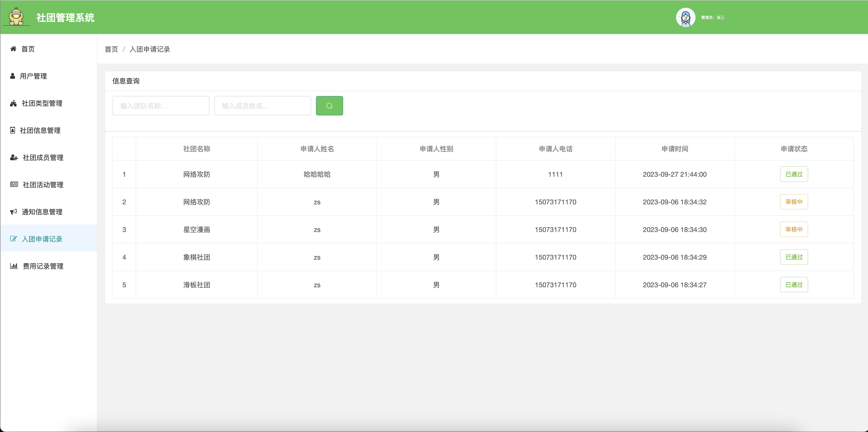Click 管理员: 张三 label in header
The width and height of the screenshot is (868, 432).
[x=713, y=17]
